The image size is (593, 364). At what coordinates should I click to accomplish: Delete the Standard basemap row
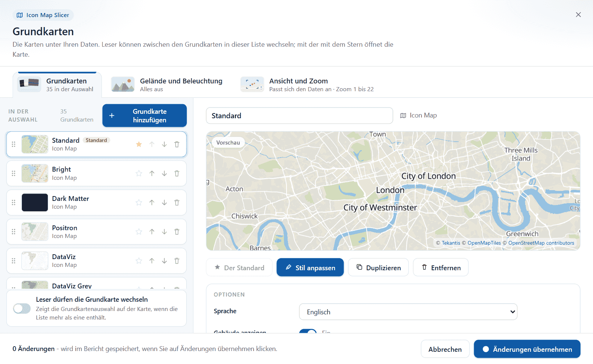click(177, 144)
